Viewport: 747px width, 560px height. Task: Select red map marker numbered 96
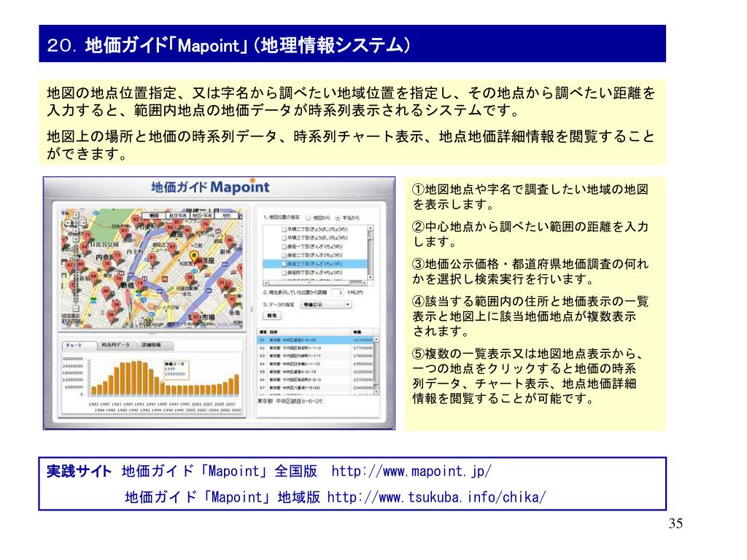pyautogui.click(x=187, y=230)
